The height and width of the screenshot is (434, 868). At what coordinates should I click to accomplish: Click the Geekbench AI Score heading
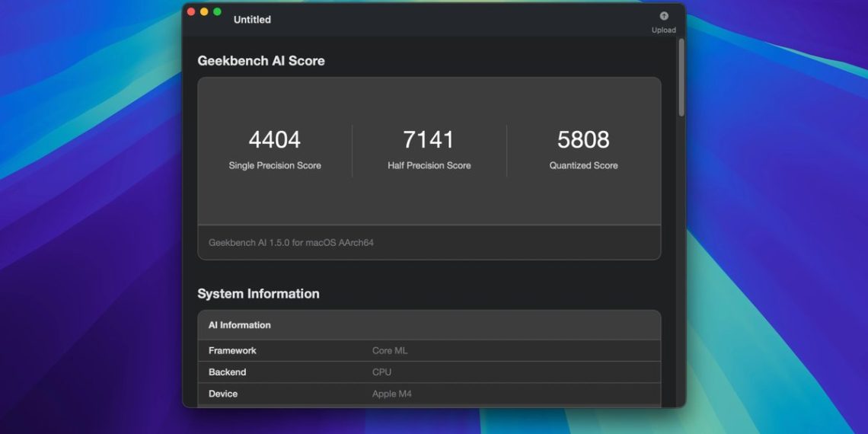(261, 61)
